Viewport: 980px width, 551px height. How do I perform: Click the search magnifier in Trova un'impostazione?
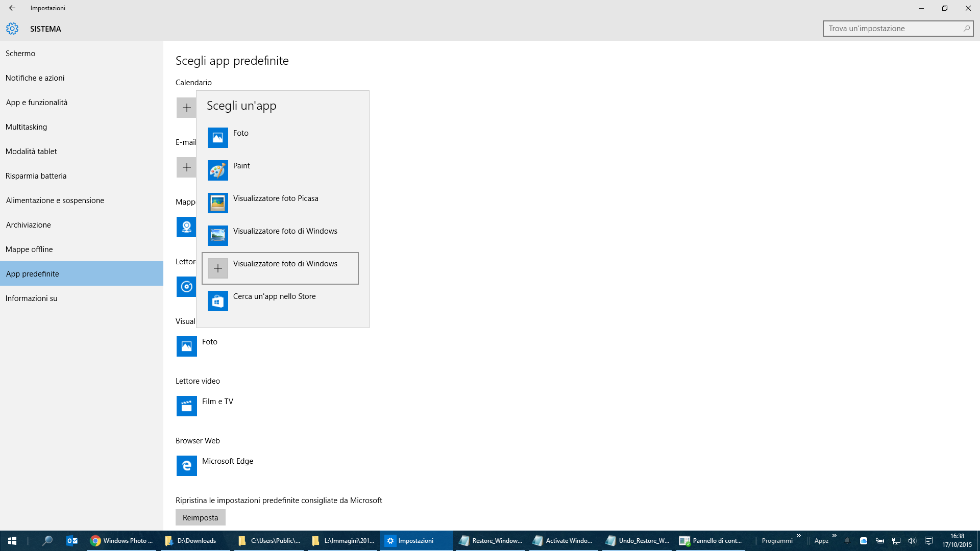pyautogui.click(x=966, y=29)
